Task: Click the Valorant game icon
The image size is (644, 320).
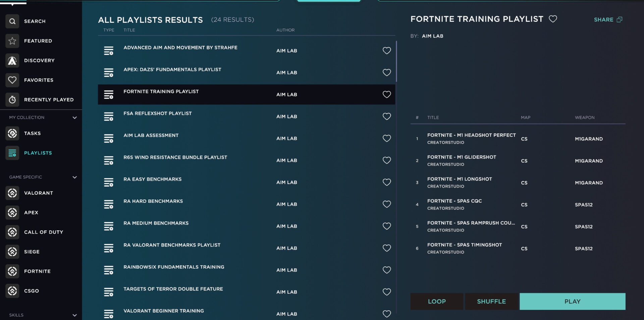Action: (12, 193)
